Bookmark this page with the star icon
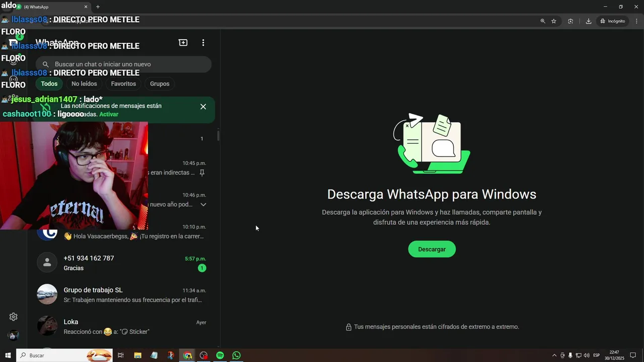The width and height of the screenshot is (644, 362). coord(554,21)
